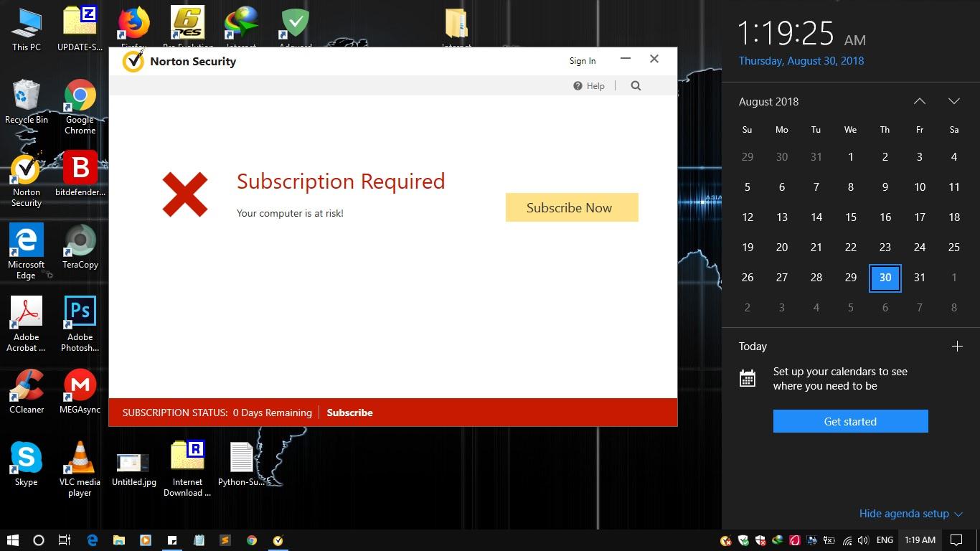Screen dimensions: 980x551
Task: Open CCleaner desktop shortcut
Action: 27,392
